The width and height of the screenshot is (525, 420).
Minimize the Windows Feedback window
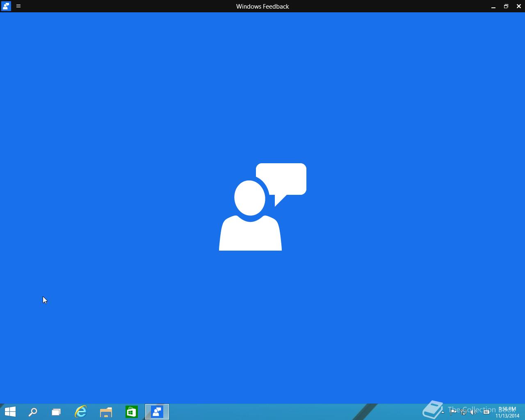click(x=493, y=6)
